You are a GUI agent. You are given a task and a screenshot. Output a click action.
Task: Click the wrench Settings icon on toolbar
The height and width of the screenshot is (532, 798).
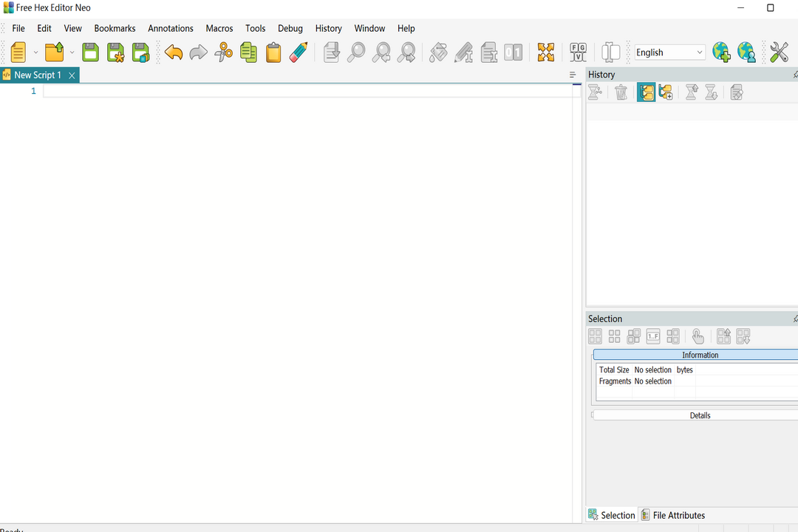coord(779,52)
